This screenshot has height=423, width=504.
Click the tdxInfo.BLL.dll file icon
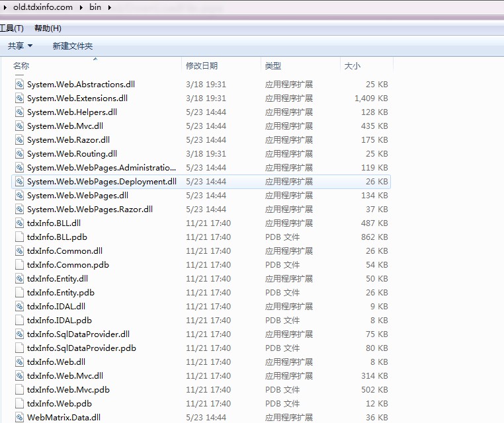point(20,223)
